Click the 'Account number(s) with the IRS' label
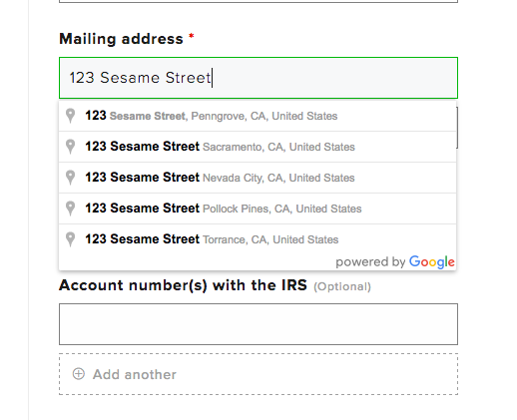 pos(183,285)
